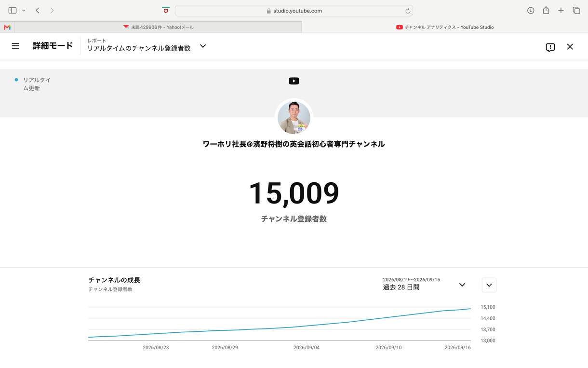The width and height of the screenshot is (588, 368).
Task: Open sidebar options chevron in Safari
Action: tap(24, 11)
